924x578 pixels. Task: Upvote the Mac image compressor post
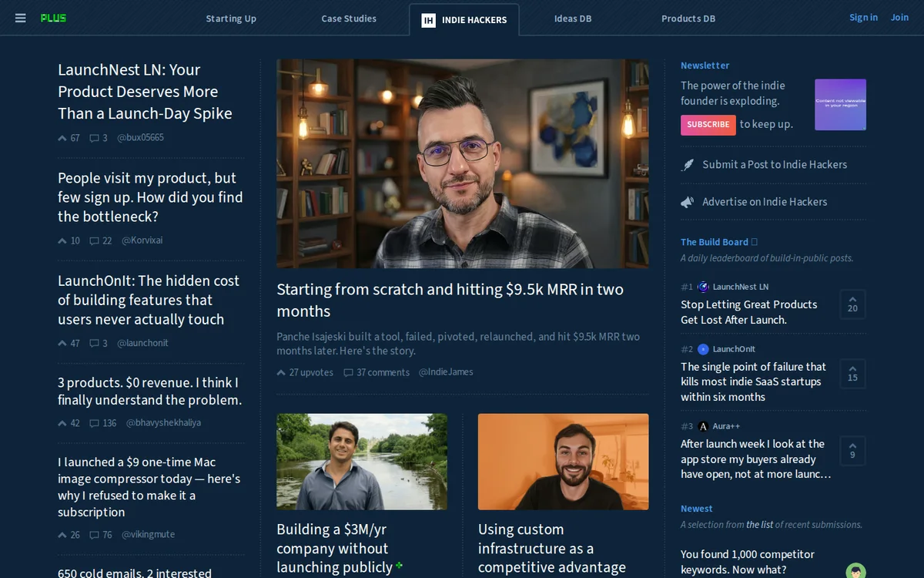62,535
